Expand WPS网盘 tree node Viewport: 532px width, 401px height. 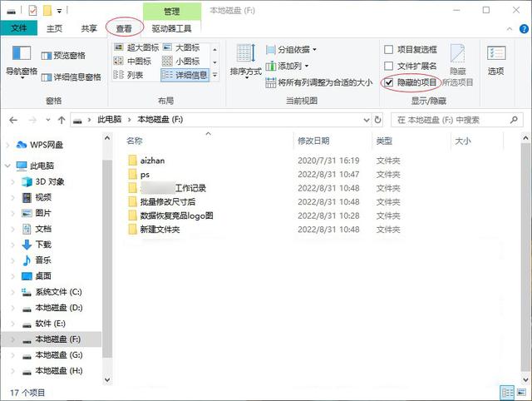click(x=8, y=145)
